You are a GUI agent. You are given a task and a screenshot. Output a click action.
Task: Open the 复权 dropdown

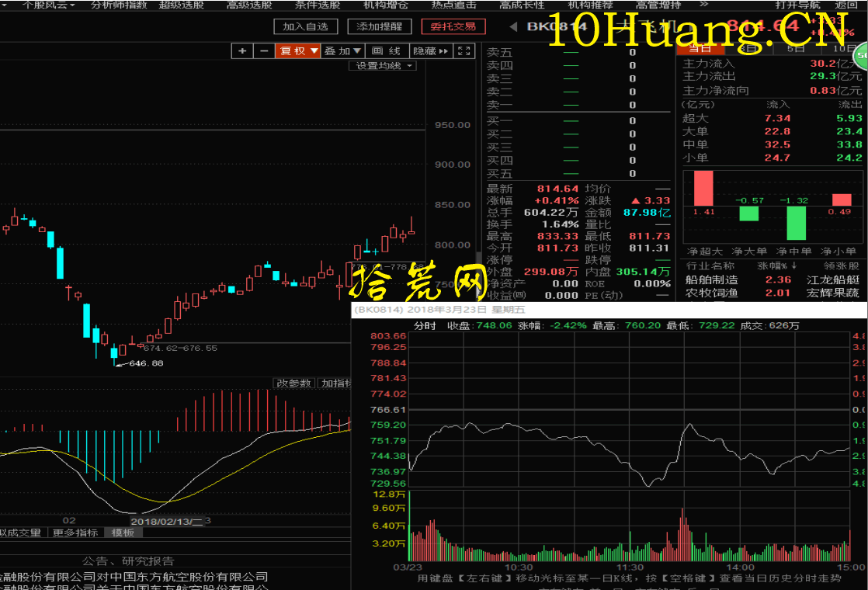pos(298,51)
